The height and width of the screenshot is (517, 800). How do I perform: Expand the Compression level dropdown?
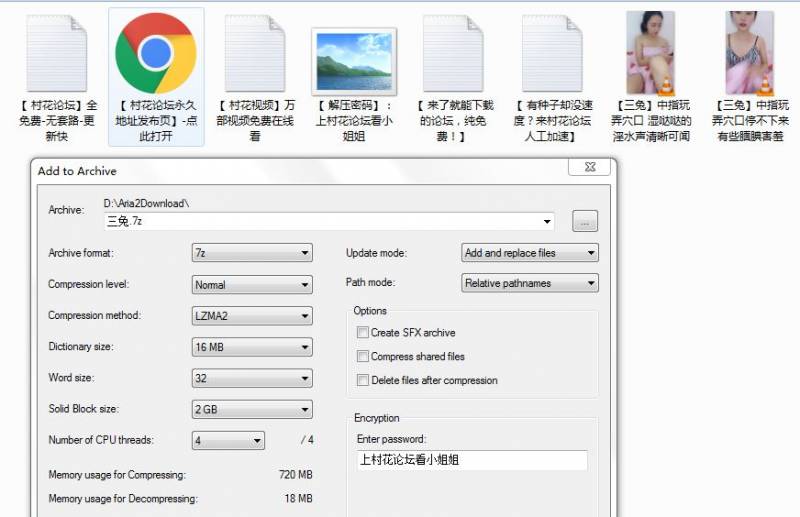tap(252, 285)
